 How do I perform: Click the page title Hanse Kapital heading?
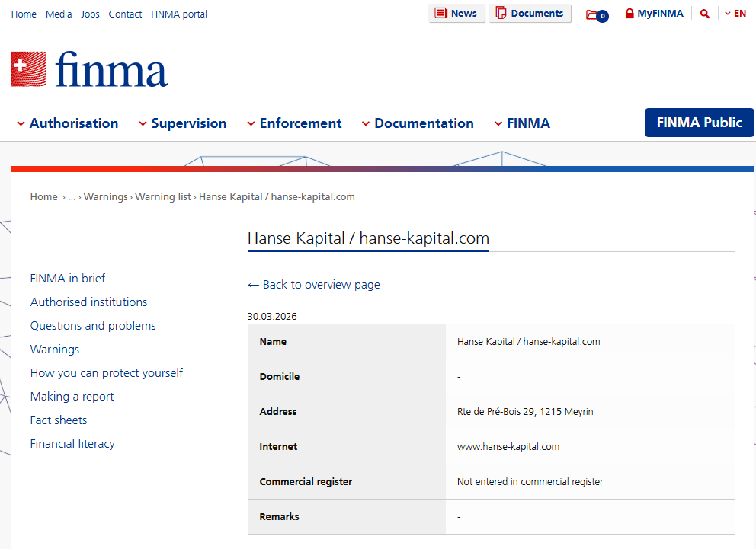[368, 238]
